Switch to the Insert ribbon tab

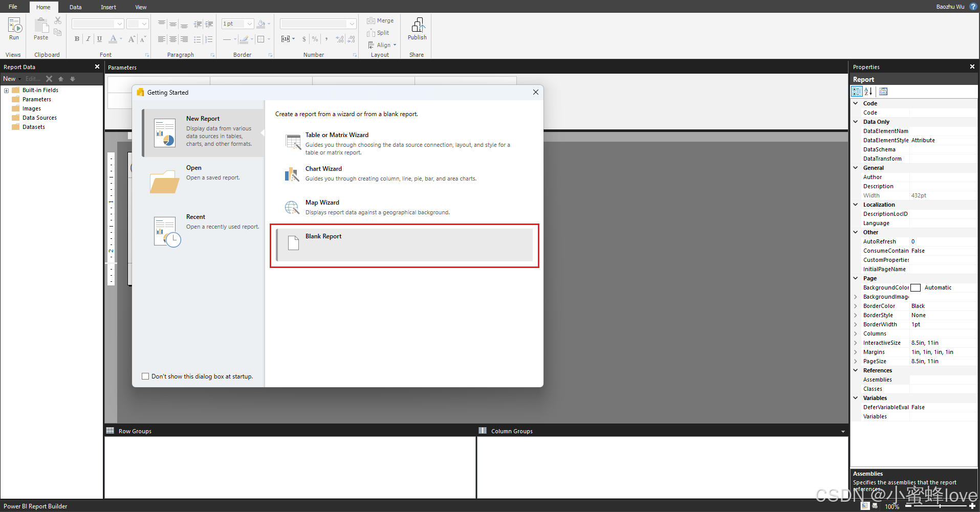[108, 7]
